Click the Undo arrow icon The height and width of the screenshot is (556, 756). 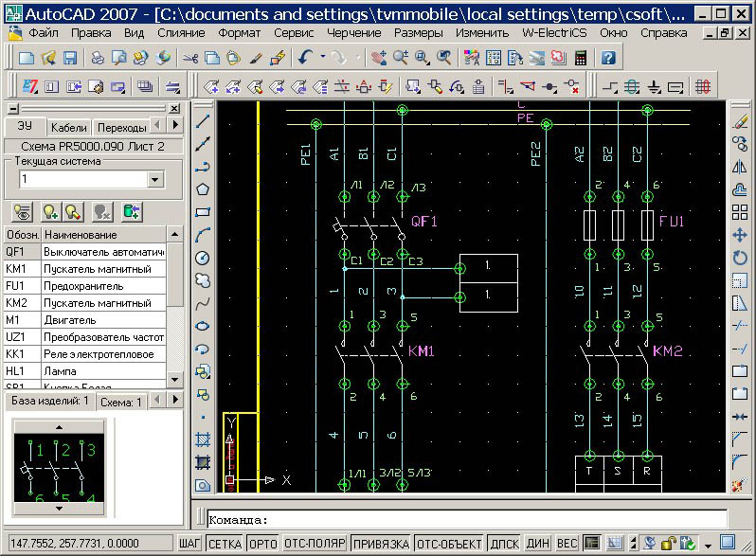pos(305,58)
